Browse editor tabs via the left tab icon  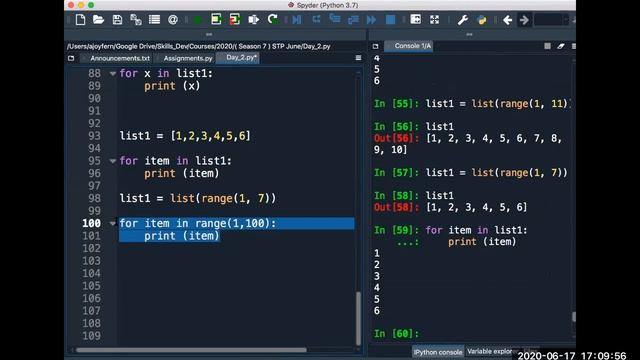point(71,58)
